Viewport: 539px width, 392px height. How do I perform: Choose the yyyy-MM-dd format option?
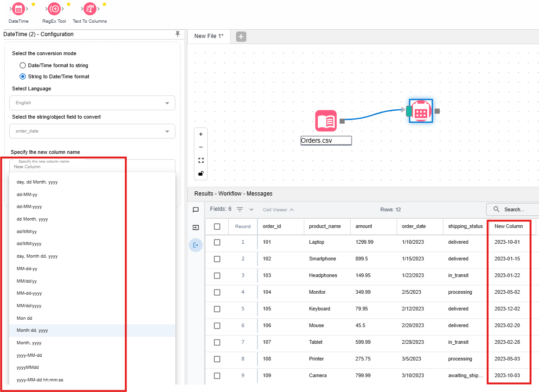29,355
